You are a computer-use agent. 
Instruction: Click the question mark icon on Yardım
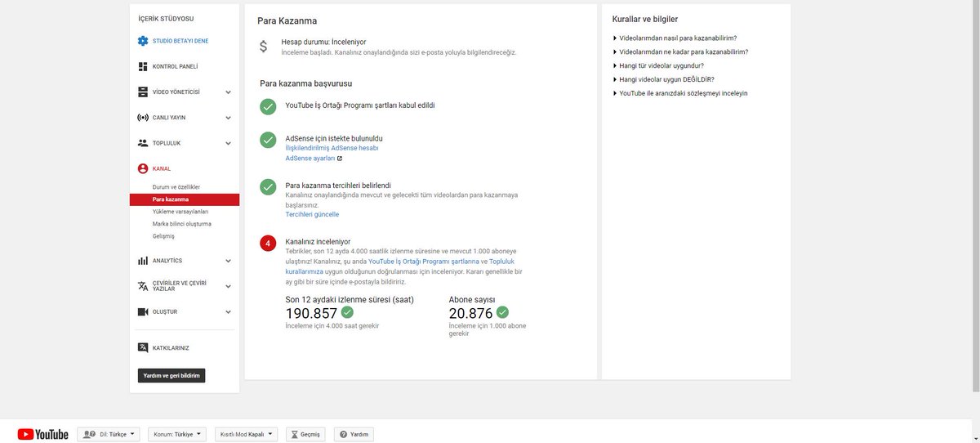pos(344,434)
